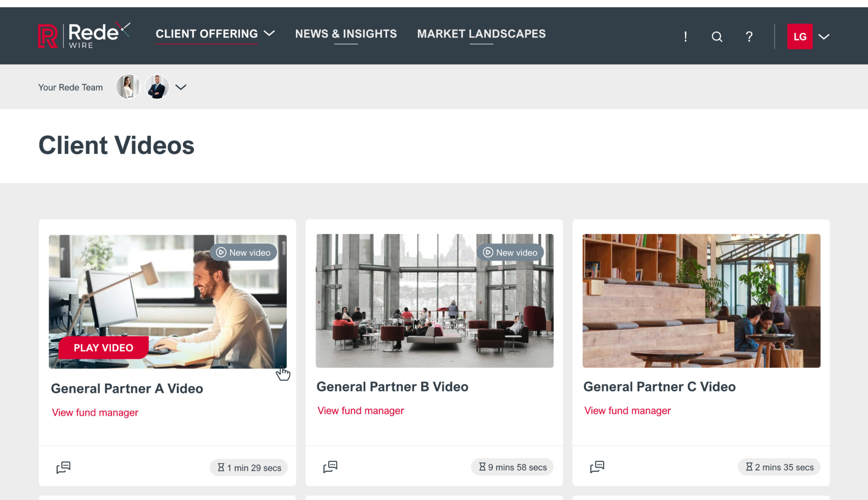Open comments icon on General Partner A card
The width and height of the screenshot is (868, 500).
[63, 467]
